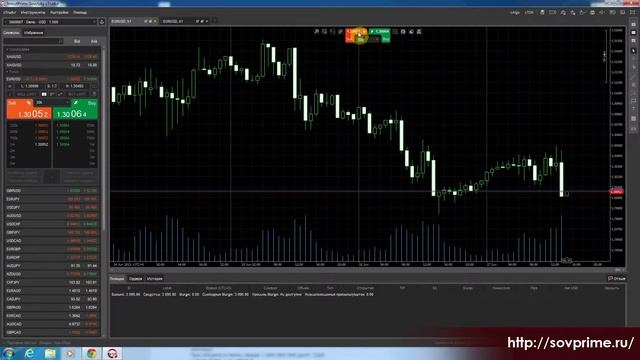Open the cTDN link in the top bar
Screen dimensions: 640x360
(529, 13)
